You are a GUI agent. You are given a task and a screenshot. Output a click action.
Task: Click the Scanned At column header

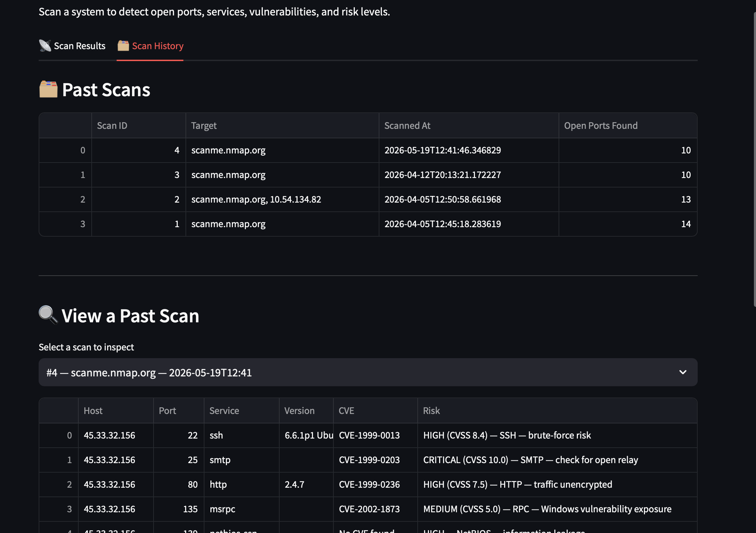(469, 126)
